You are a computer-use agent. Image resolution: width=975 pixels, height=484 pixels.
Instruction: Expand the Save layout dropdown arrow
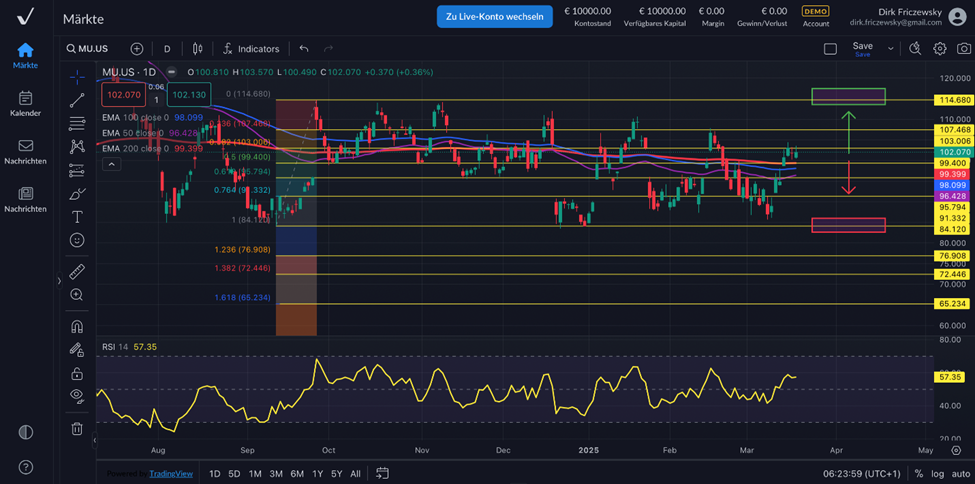[x=890, y=48]
